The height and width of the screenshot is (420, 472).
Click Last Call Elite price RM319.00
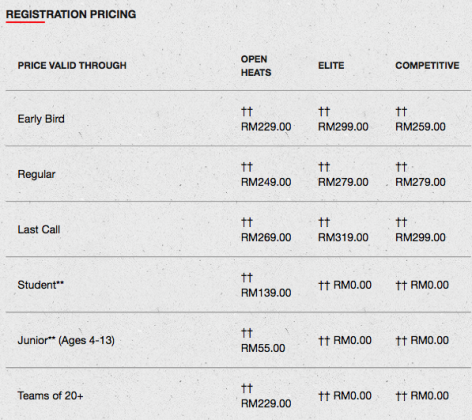click(343, 237)
